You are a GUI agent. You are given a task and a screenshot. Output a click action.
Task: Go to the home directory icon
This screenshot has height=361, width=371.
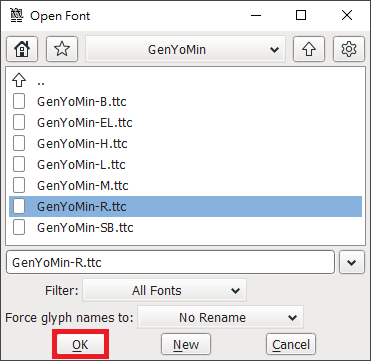pos(22,49)
